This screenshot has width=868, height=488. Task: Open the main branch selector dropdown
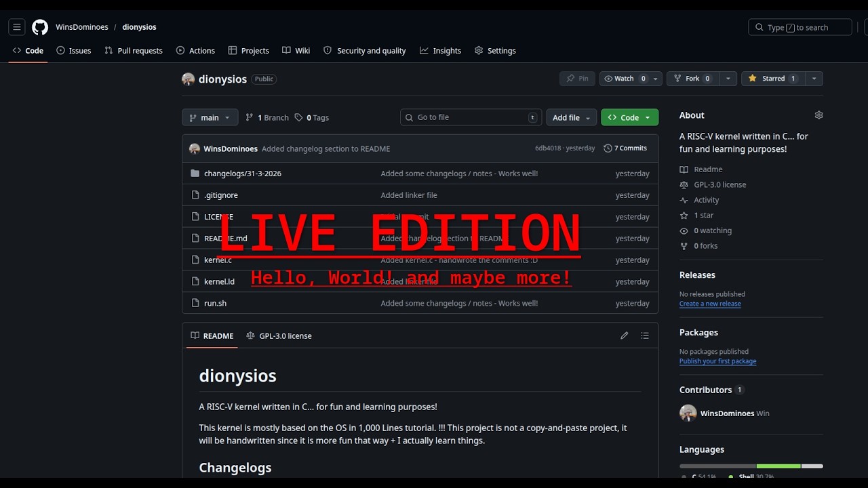[x=210, y=117]
